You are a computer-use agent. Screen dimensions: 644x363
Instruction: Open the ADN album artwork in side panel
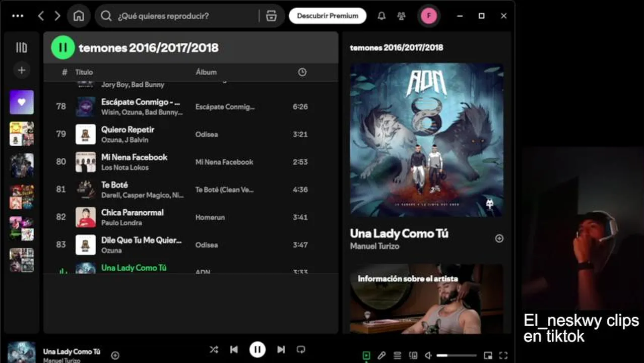[426, 140]
